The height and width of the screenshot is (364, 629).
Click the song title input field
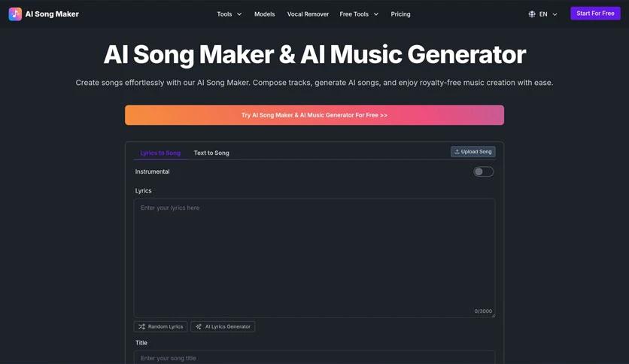pos(314,357)
